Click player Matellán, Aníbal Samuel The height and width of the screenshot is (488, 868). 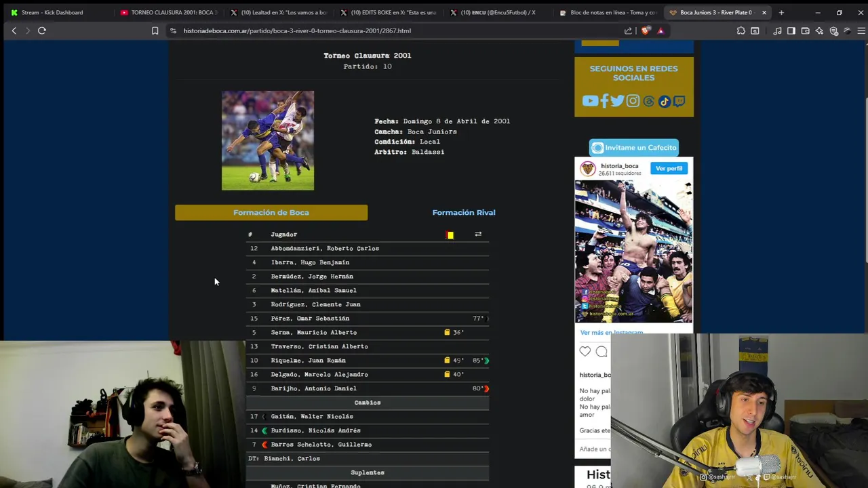(313, 290)
